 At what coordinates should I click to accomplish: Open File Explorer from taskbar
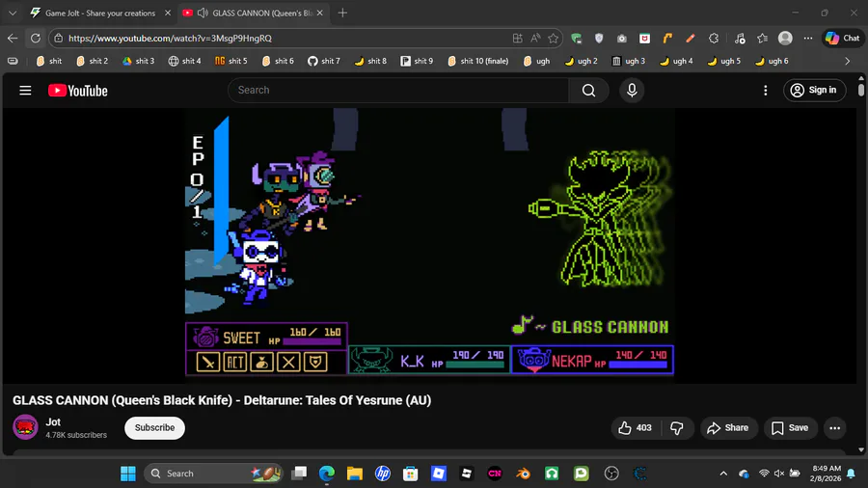point(354,474)
